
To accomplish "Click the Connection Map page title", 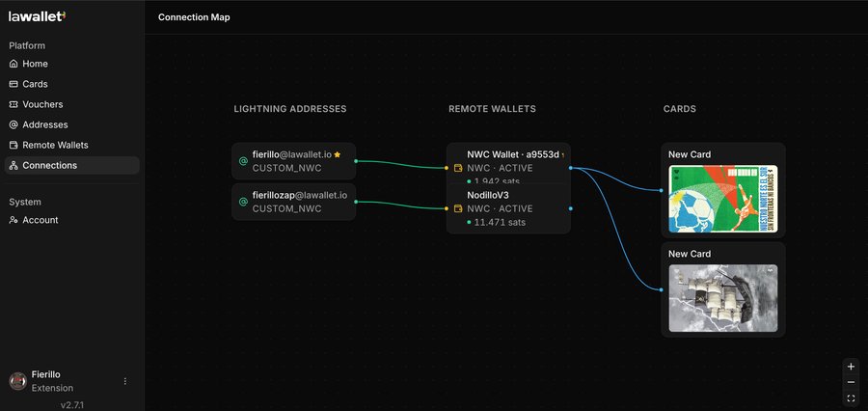I will click(x=194, y=17).
